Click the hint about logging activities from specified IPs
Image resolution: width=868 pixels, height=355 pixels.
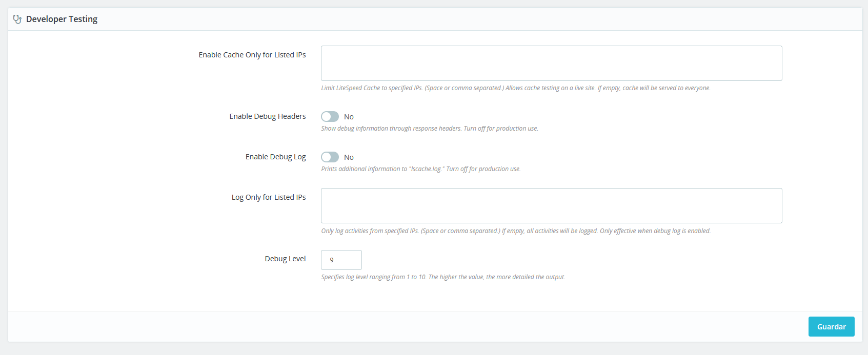click(515, 231)
